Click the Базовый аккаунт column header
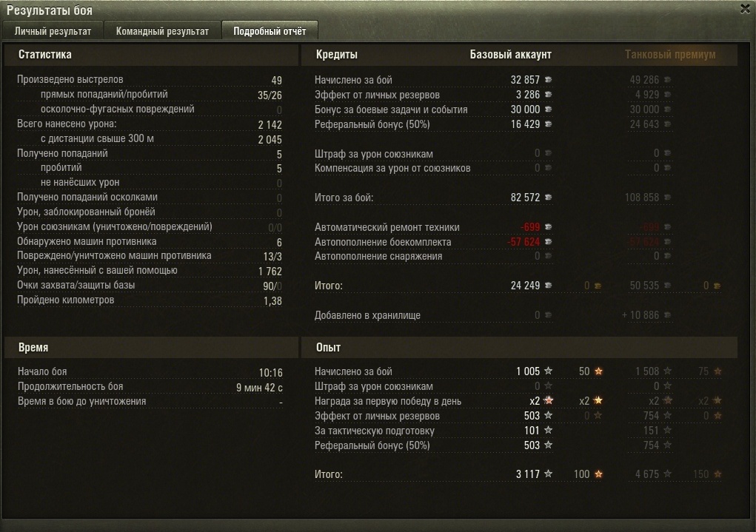 click(511, 55)
